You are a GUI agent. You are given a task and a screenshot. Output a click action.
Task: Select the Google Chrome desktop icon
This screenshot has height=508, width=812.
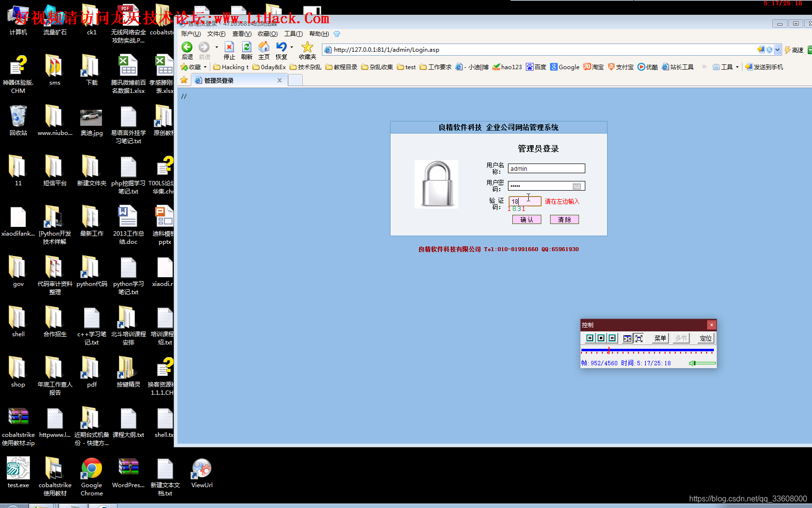[92, 477]
